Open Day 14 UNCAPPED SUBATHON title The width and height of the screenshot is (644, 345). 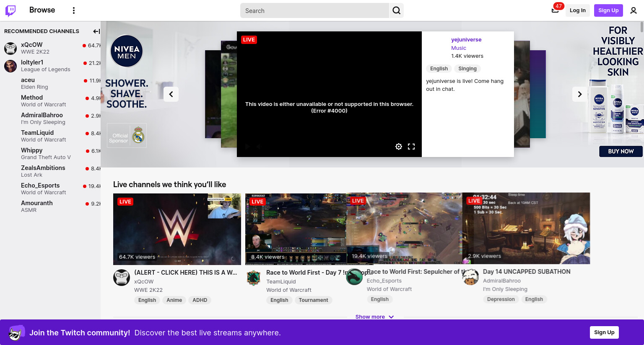(527, 272)
